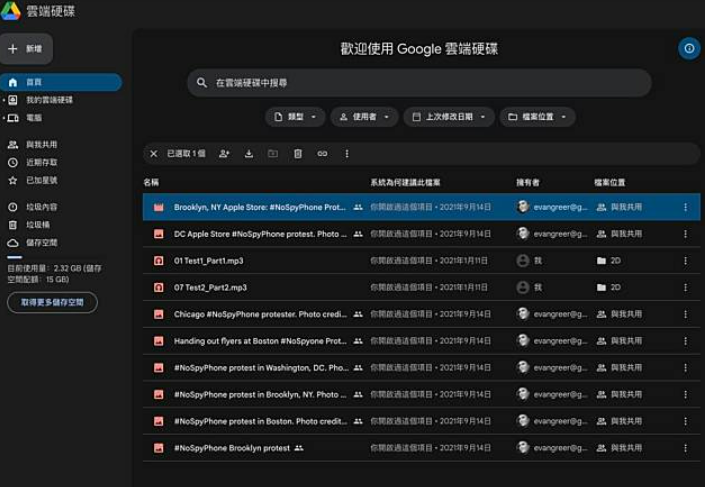Click the search magnifier icon
The image size is (705, 487).
point(202,83)
